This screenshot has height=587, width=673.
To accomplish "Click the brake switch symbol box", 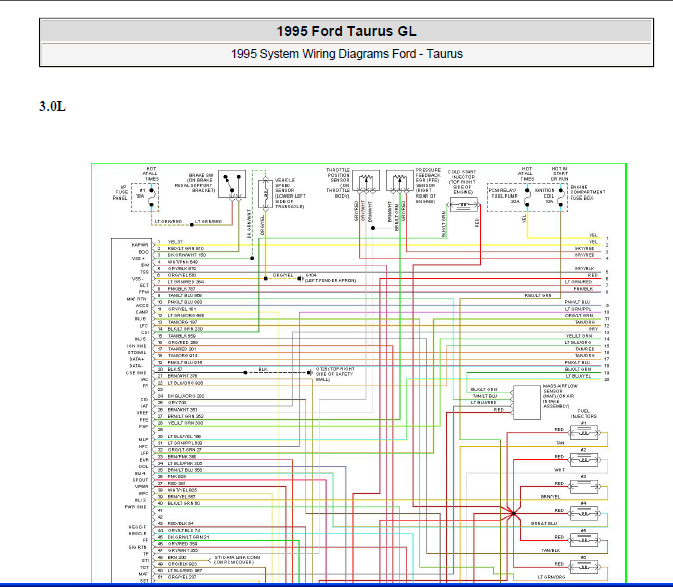I will (232, 184).
